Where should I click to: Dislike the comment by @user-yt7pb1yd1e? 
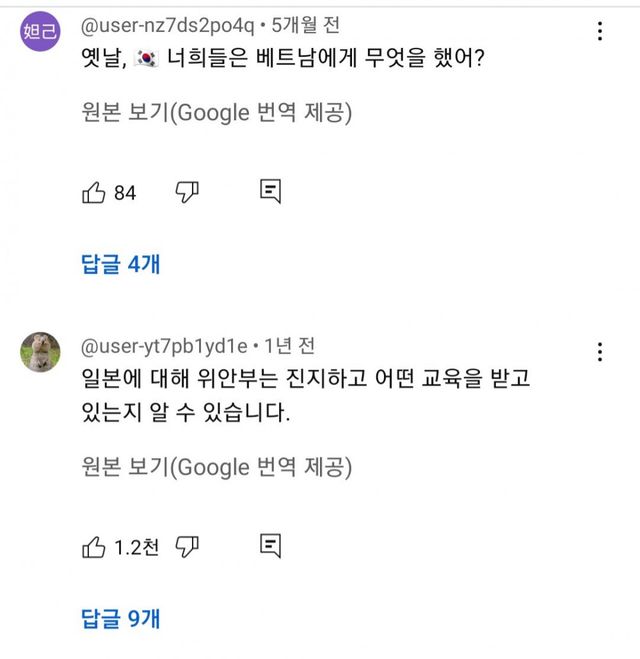tap(187, 546)
